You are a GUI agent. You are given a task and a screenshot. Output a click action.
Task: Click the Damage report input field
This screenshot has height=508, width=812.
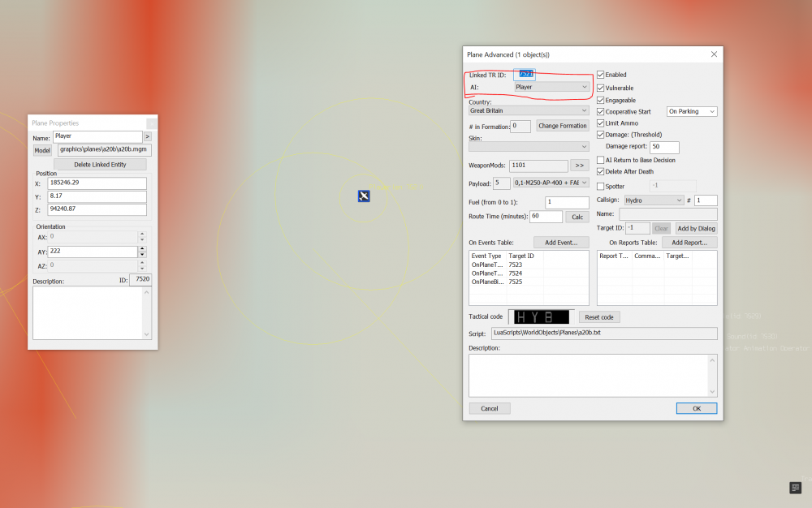coord(663,147)
